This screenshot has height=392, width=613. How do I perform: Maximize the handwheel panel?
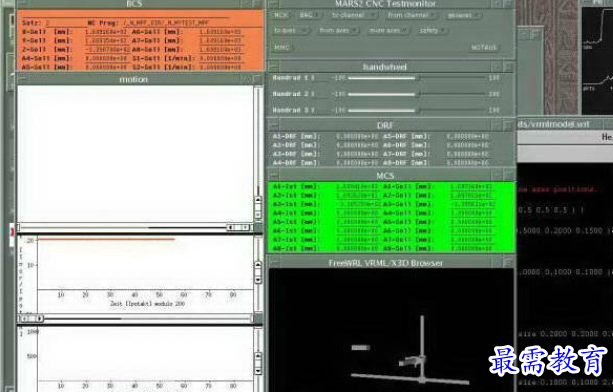(509, 67)
